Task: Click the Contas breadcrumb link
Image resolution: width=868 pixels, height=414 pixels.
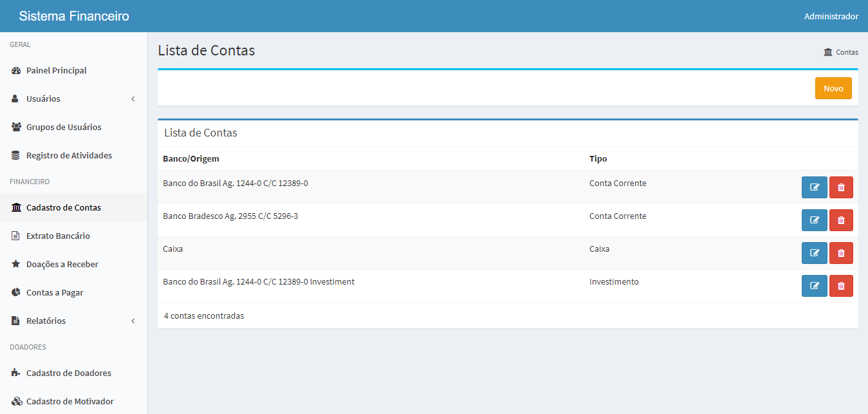Action: [846, 52]
